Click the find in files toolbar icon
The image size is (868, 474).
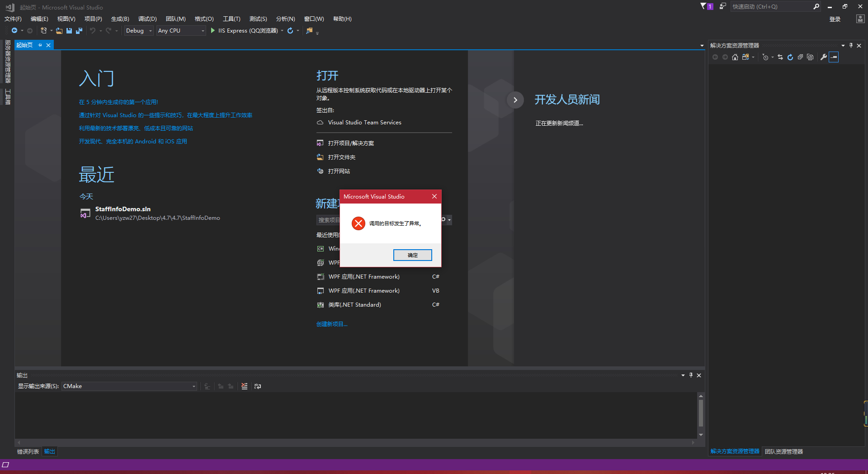point(310,31)
